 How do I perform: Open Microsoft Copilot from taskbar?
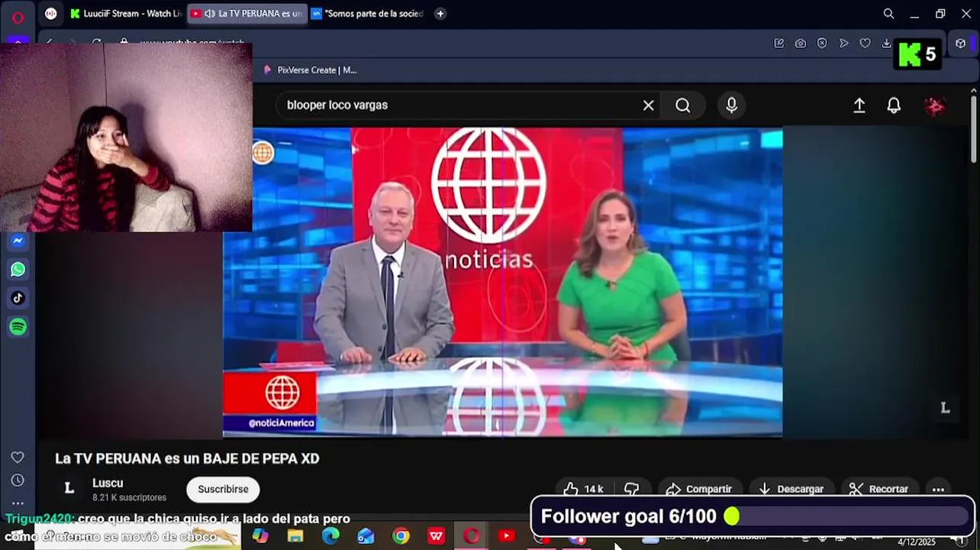260,536
